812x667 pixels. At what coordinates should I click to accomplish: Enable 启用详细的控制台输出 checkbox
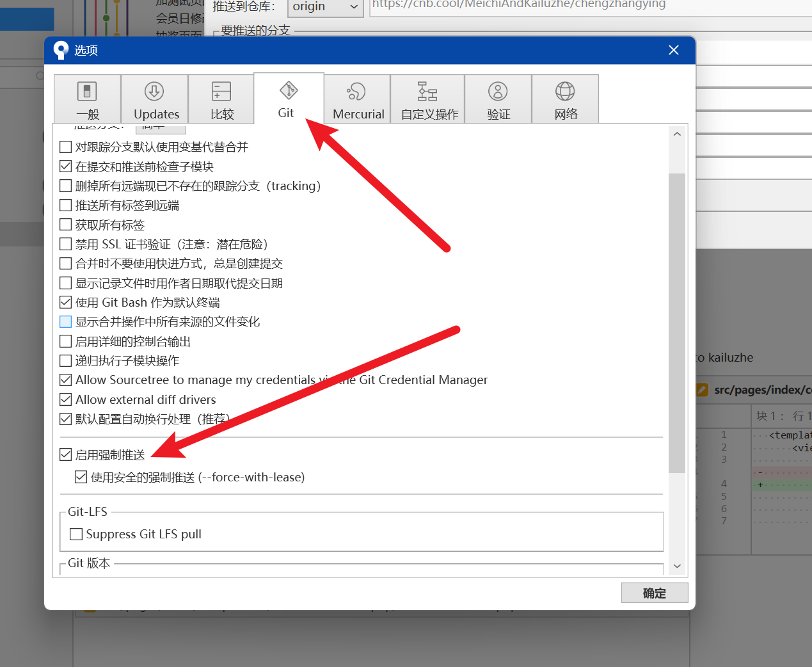65,341
